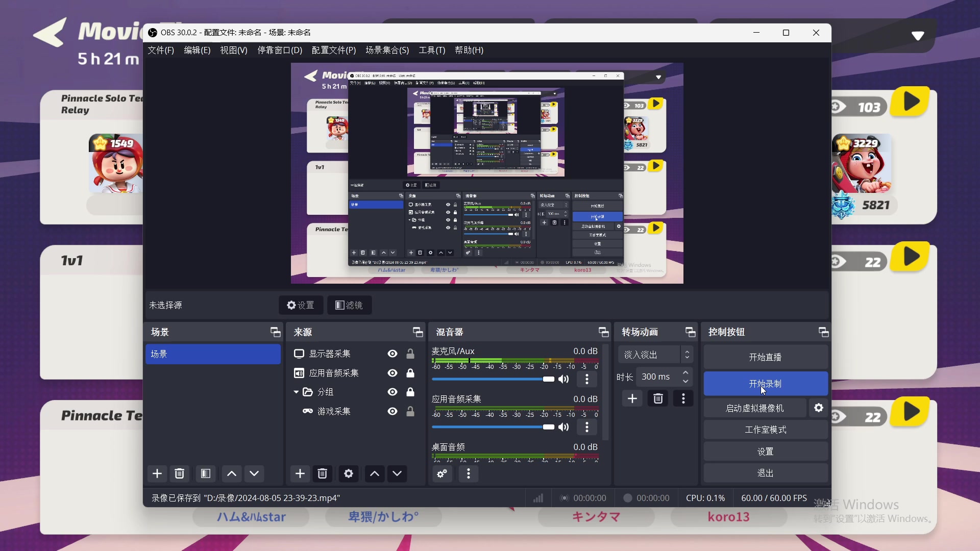Open 麦克风/Aux options three-dot menu
This screenshot has height=551, width=980.
coord(587,379)
